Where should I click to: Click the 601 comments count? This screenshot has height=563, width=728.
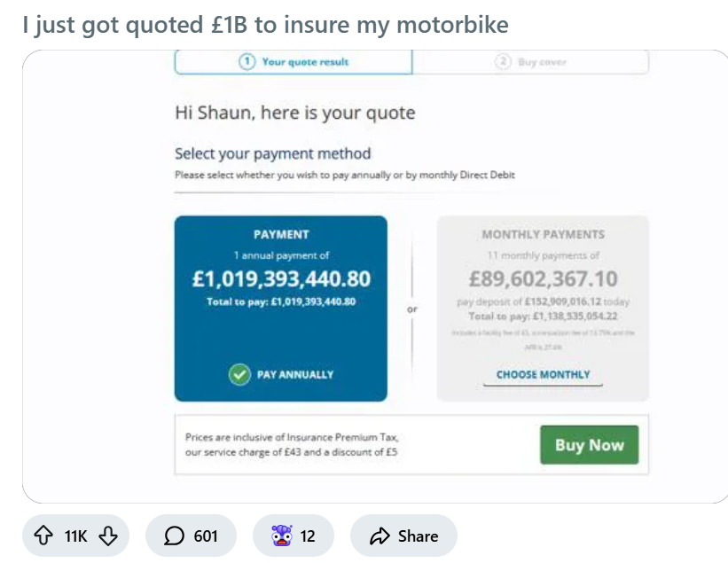pos(206,536)
